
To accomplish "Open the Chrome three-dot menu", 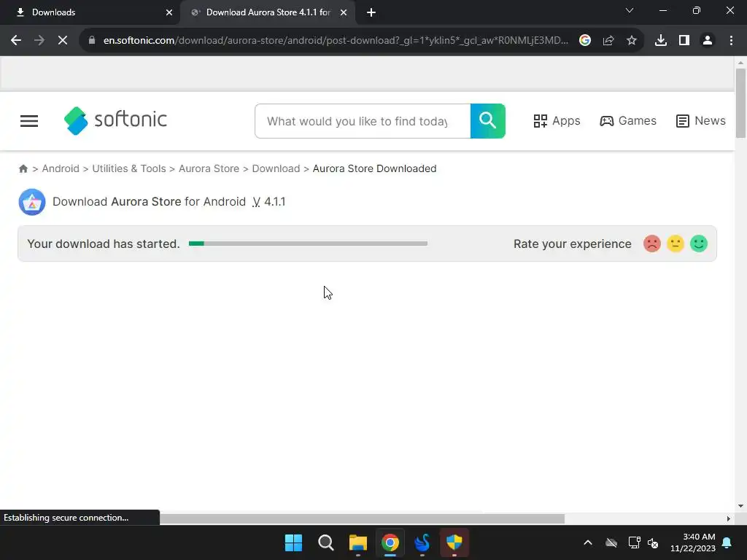I will (x=731, y=41).
